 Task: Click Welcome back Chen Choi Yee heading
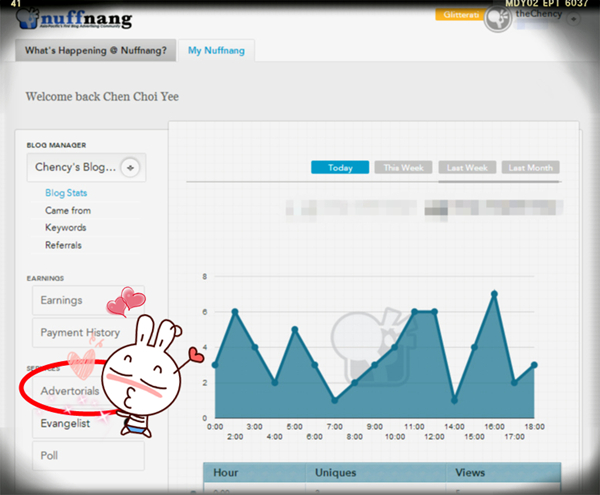point(102,96)
